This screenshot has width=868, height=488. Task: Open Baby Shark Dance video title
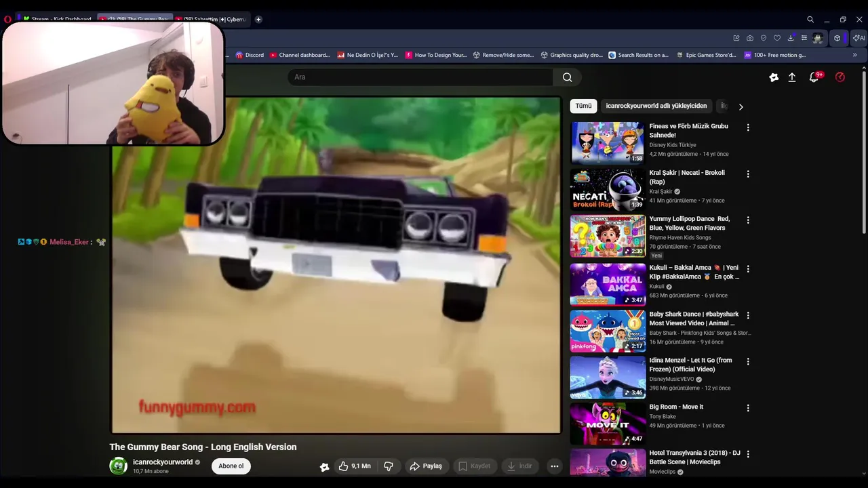(694, 319)
